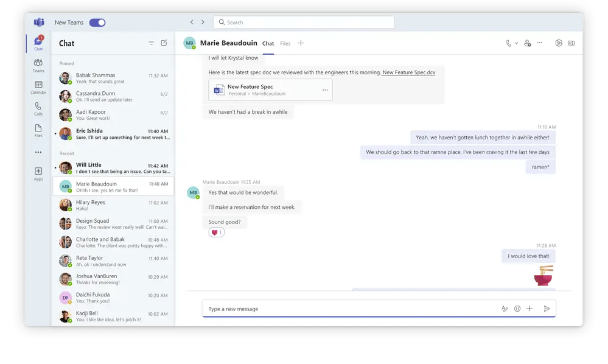Open more options for New Feature Spec file

coord(324,89)
